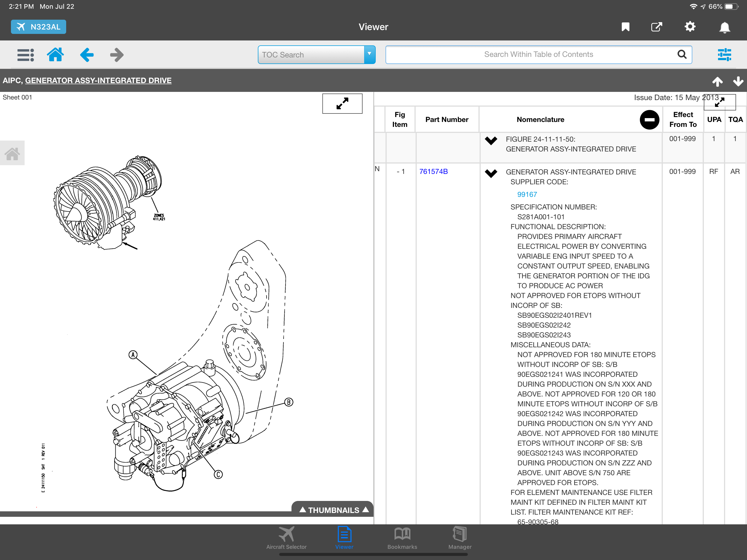Collapse FIGURE 24-11-11-50 row chevron
The height and width of the screenshot is (560, 747).
tap(491, 140)
